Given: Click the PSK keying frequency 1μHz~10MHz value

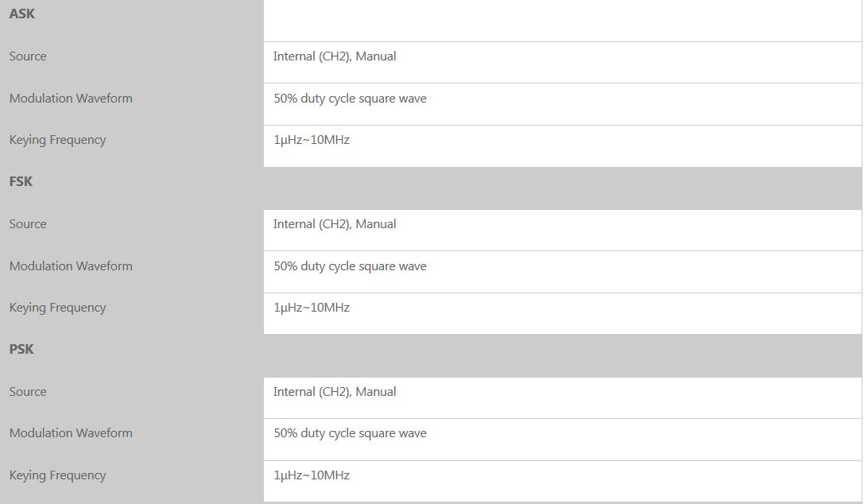Looking at the screenshot, I should click(x=312, y=475).
